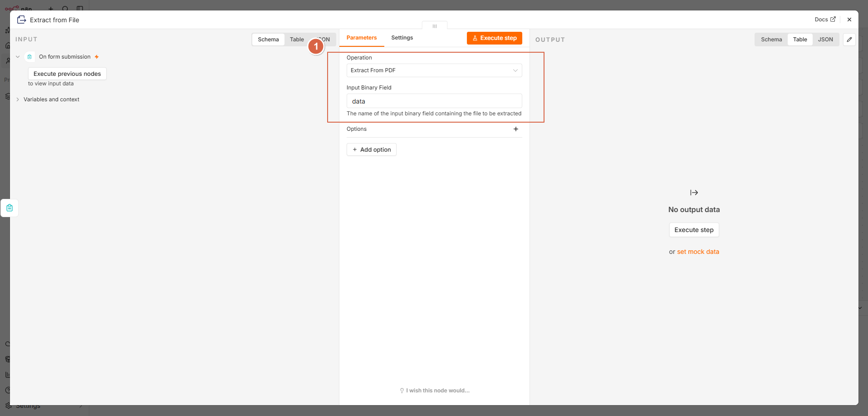Open the Settings tab
Screen dimensions: 868x416
(402, 38)
